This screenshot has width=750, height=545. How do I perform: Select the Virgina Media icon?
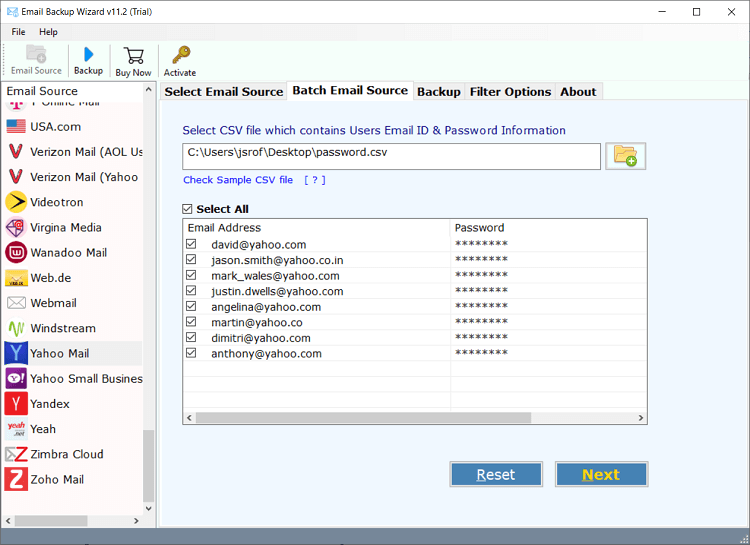(16, 227)
